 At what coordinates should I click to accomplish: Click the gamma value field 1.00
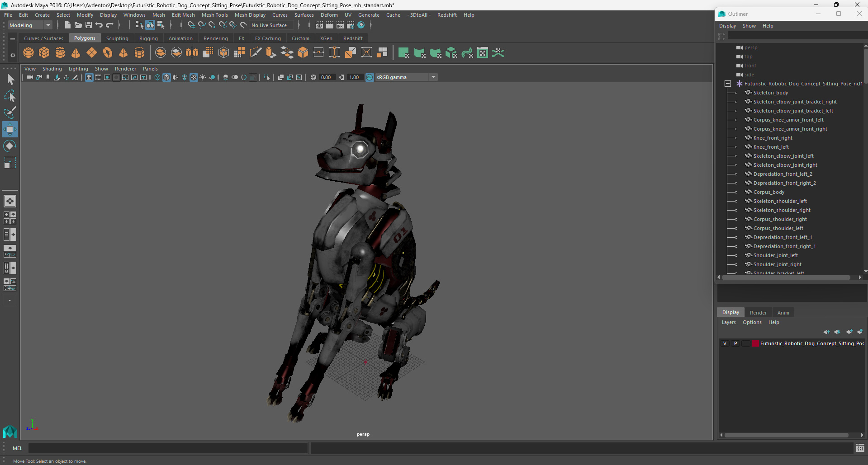point(355,77)
